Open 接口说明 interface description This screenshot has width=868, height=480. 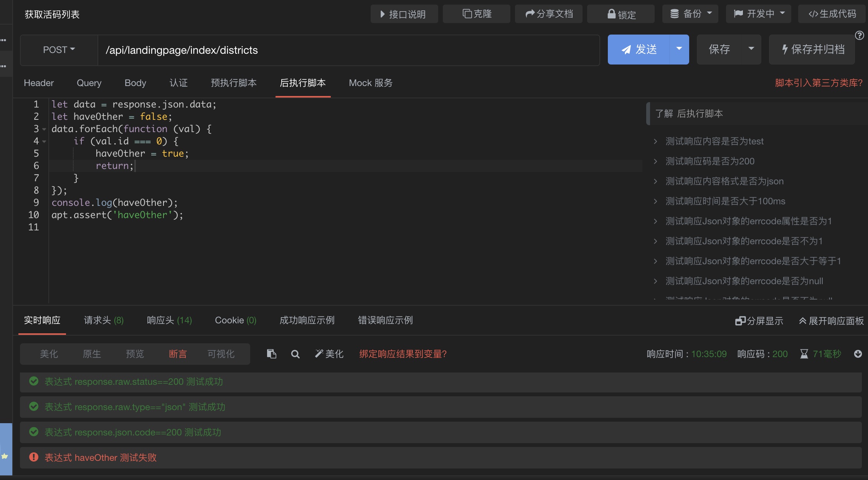(404, 14)
